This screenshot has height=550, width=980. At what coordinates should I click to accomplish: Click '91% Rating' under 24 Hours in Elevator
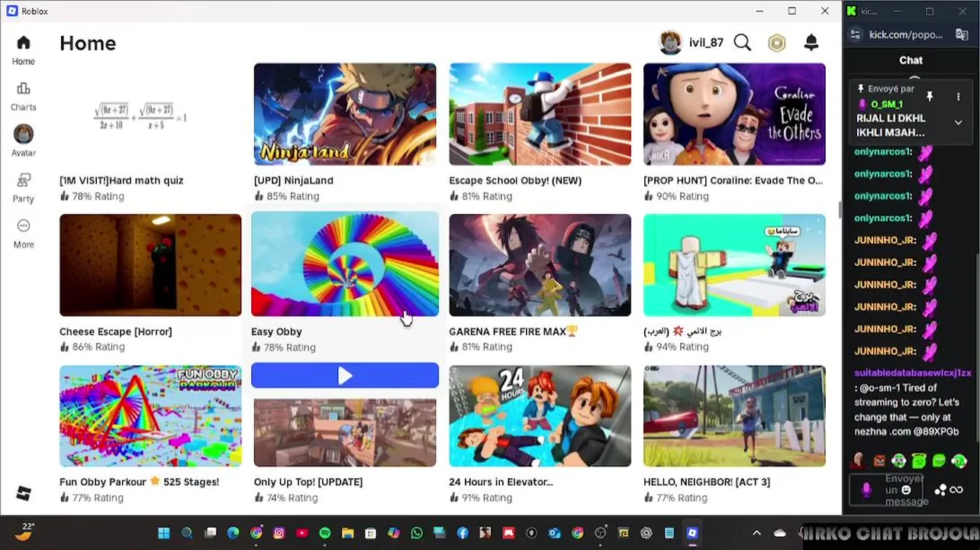pos(487,497)
